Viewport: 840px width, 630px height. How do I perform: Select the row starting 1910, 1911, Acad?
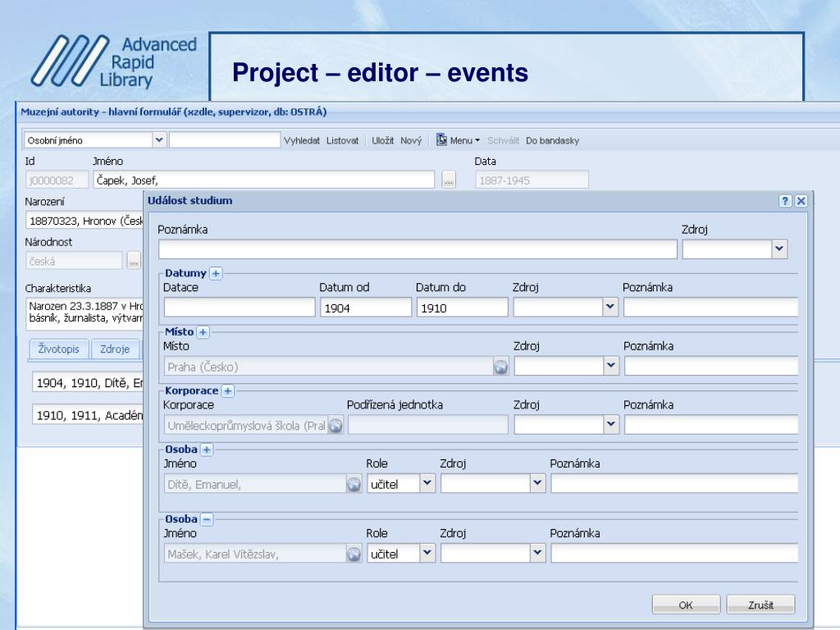88,415
